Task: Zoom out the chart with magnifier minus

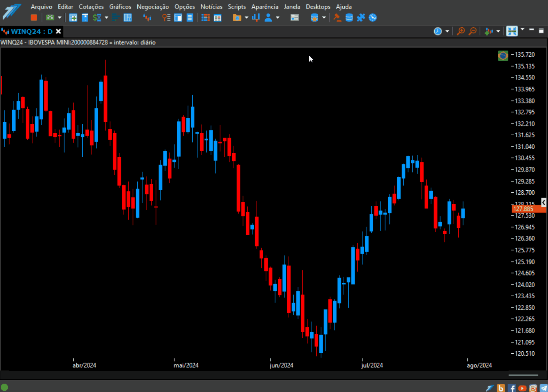Action: coord(473,31)
